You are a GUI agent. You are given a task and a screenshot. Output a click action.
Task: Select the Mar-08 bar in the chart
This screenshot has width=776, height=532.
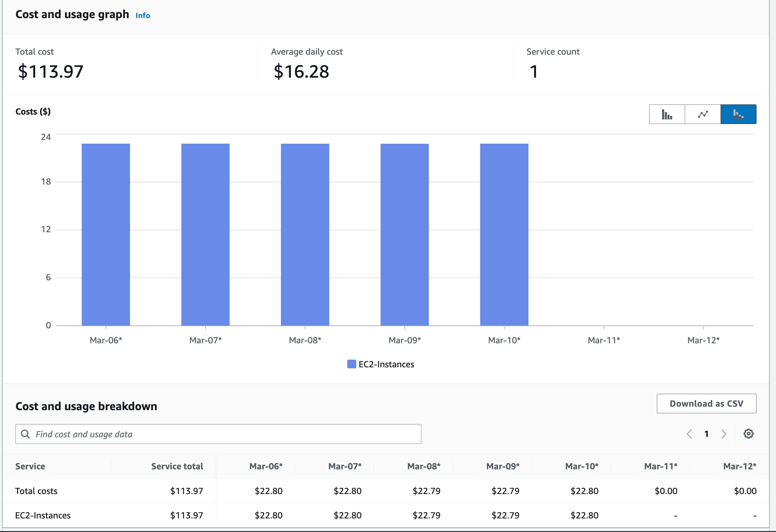(305, 233)
